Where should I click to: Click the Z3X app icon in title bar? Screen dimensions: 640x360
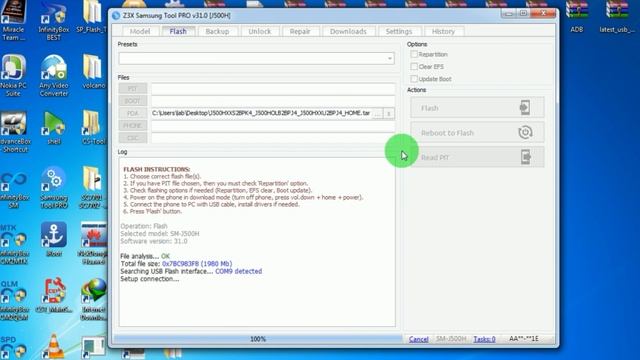116,16
